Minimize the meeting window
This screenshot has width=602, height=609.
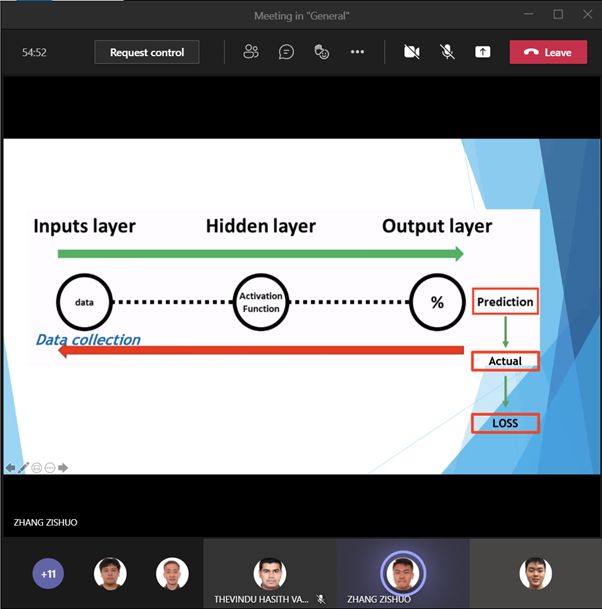click(x=529, y=14)
